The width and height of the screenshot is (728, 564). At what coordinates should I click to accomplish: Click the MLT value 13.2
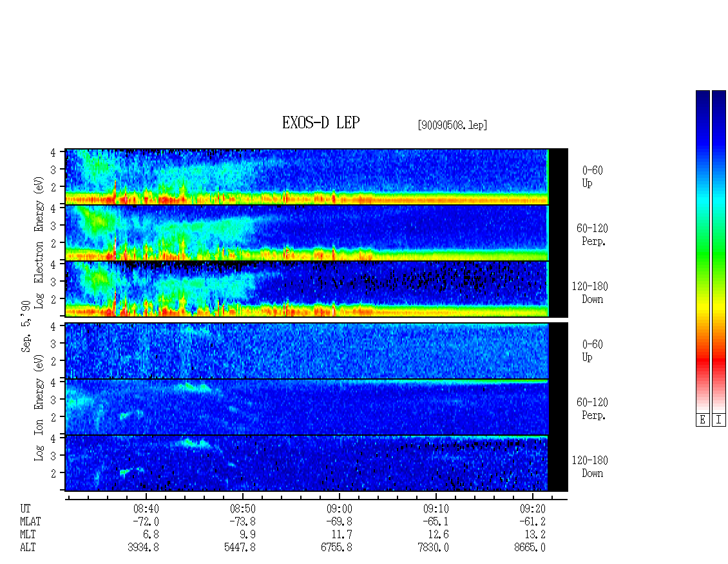[x=535, y=535]
